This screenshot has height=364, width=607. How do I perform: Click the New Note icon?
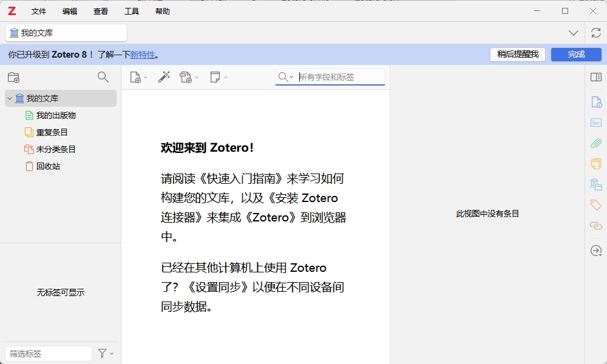click(x=215, y=77)
